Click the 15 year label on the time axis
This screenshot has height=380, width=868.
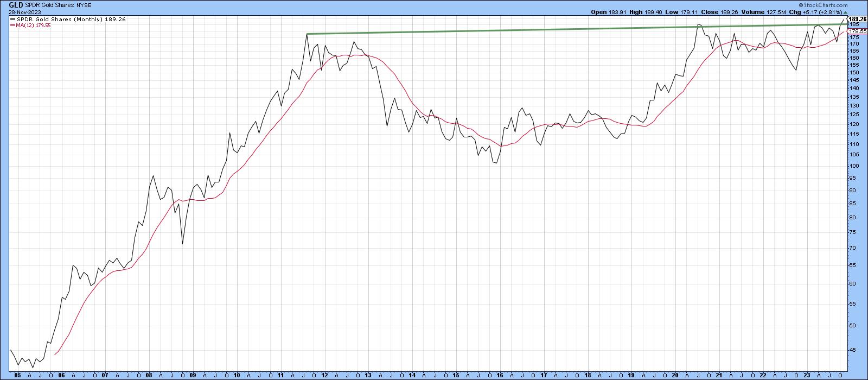pyautogui.click(x=456, y=375)
